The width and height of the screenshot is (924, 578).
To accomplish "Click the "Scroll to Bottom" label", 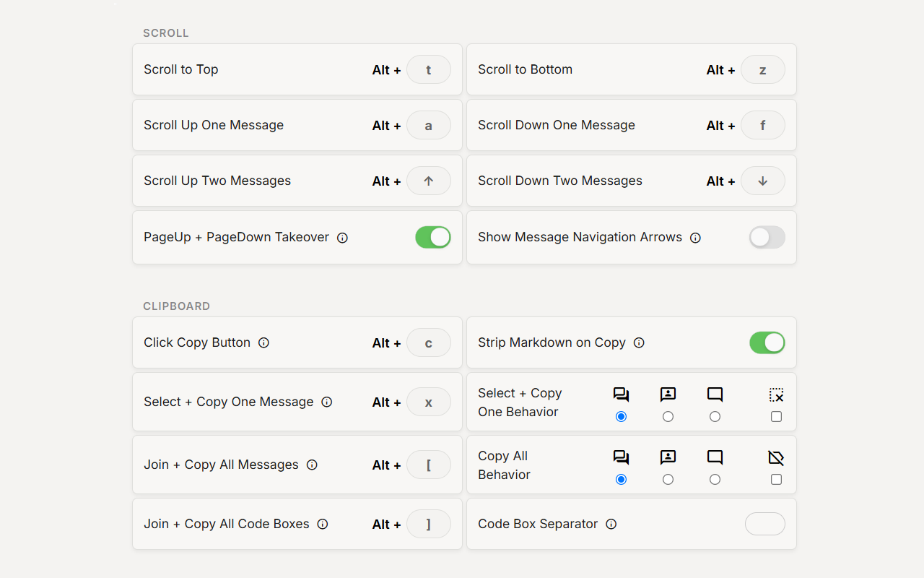I will pyautogui.click(x=525, y=69).
